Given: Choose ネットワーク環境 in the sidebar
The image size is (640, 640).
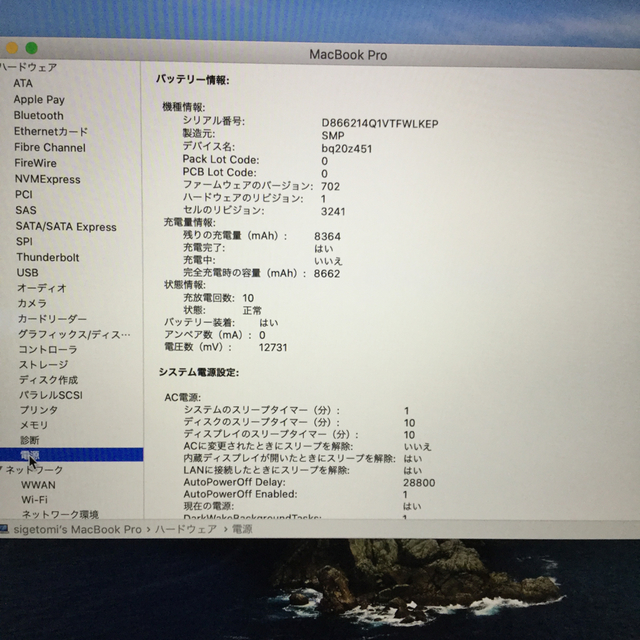Looking at the screenshot, I should (x=60, y=514).
